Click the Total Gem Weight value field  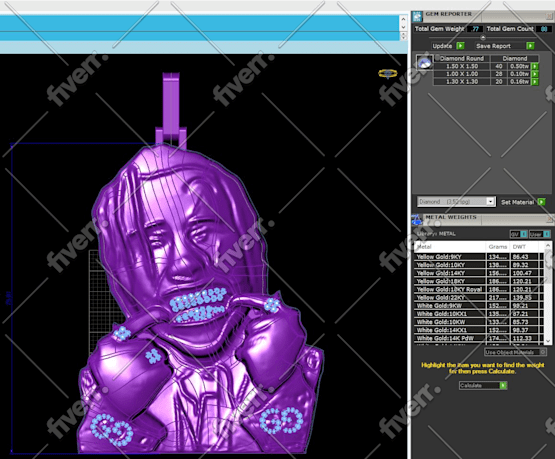tap(475, 29)
